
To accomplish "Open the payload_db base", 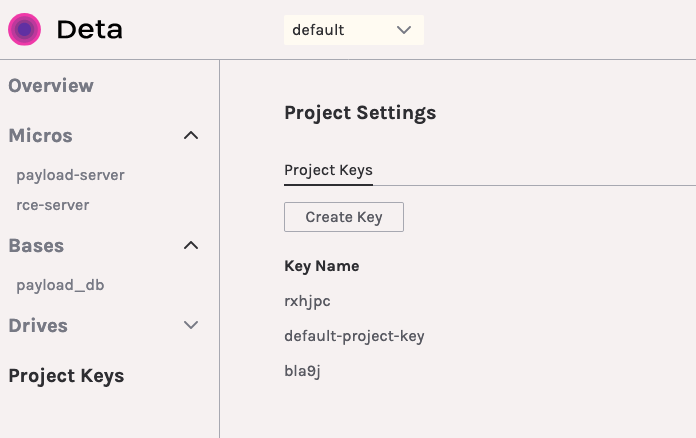I will (60, 285).
